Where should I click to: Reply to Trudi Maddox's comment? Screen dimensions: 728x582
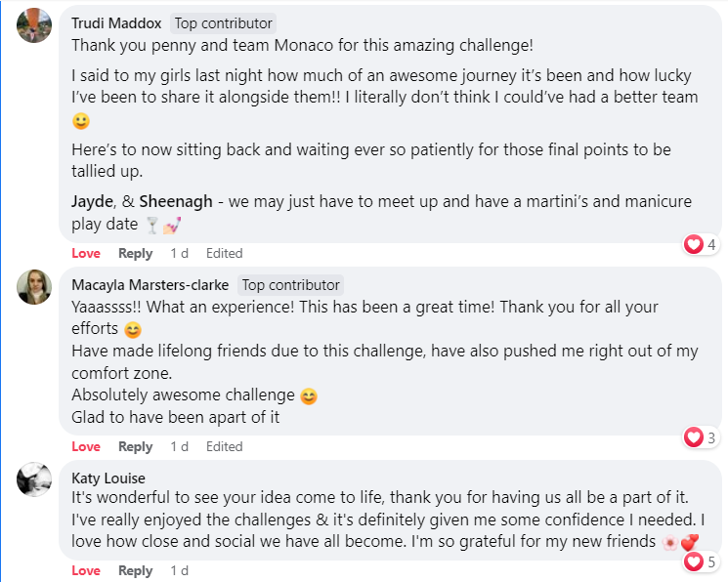coord(135,253)
